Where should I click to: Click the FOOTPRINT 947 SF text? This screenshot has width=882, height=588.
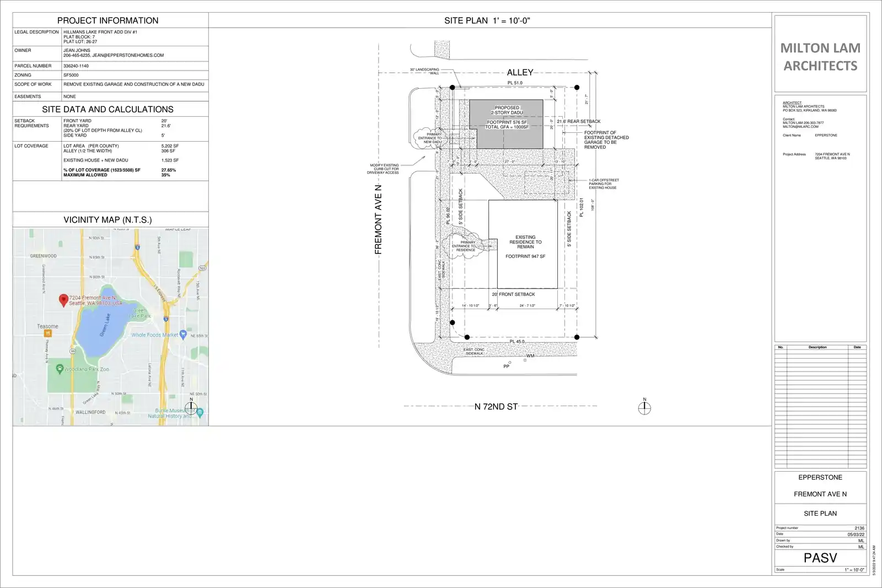[x=525, y=256]
